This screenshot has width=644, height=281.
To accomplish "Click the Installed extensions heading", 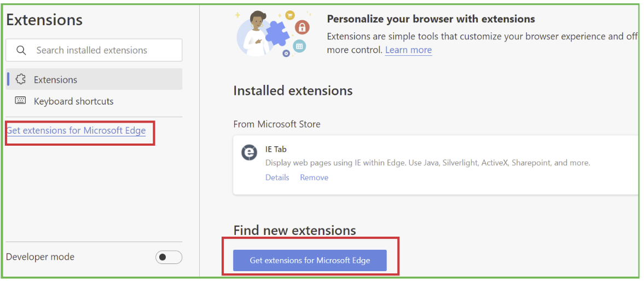I will tap(293, 91).
